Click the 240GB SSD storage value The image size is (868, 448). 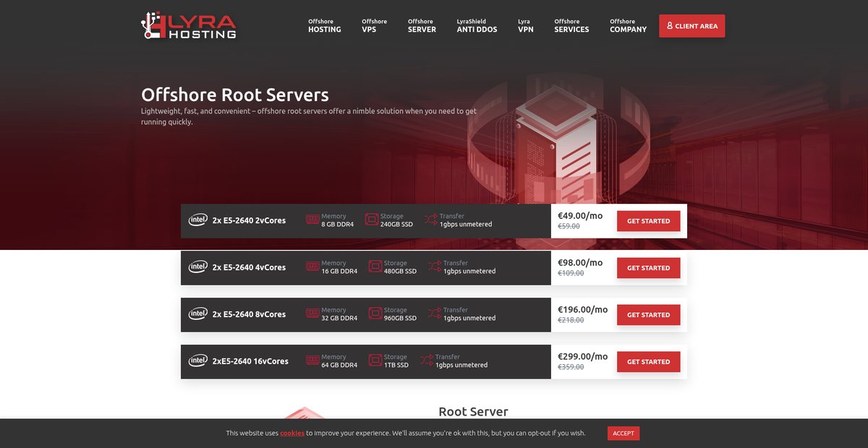(x=396, y=224)
